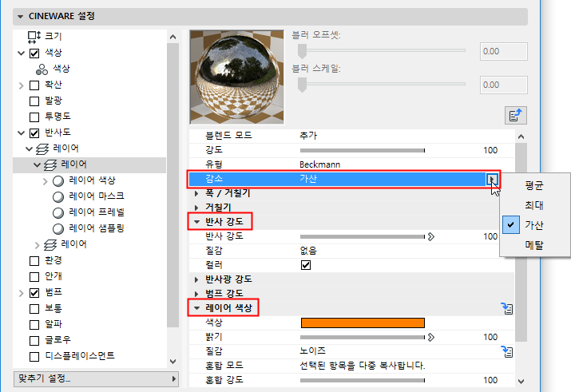Collapse the 반사 강도 section
The width and height of the screenshot is (571, 392).
196,222
